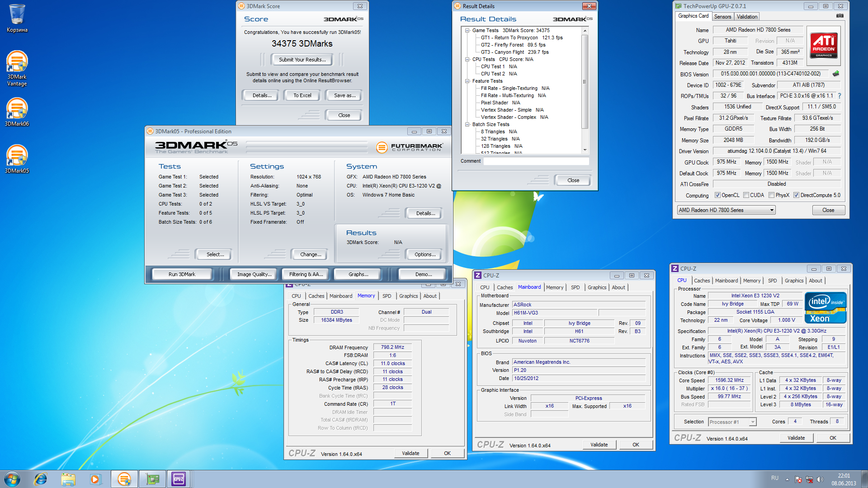This screenshot has height=488, width=868.
Task: Click the Options button under Results
Action: tap(425, 254)
